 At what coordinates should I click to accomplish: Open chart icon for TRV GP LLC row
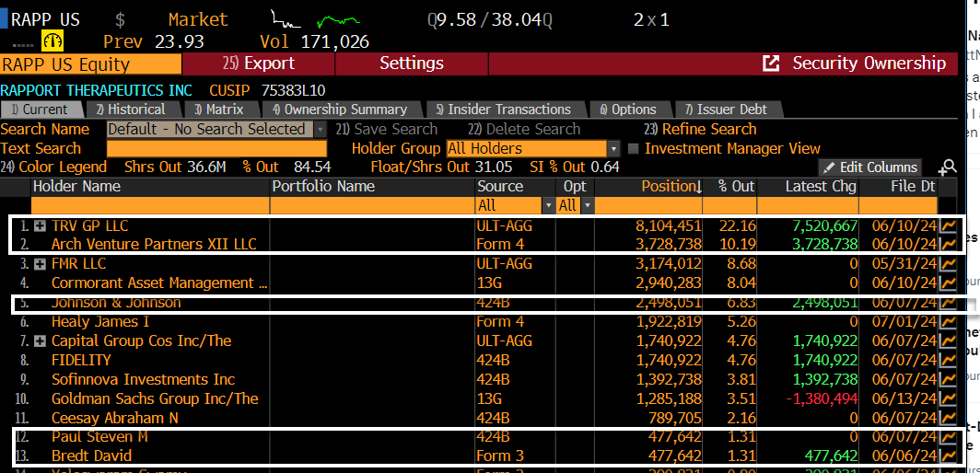948,226
